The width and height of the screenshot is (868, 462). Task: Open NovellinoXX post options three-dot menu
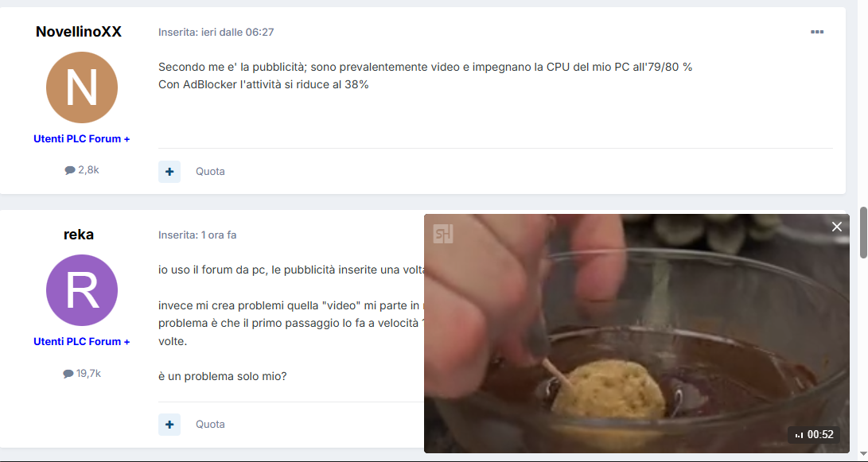click(816, 32)
